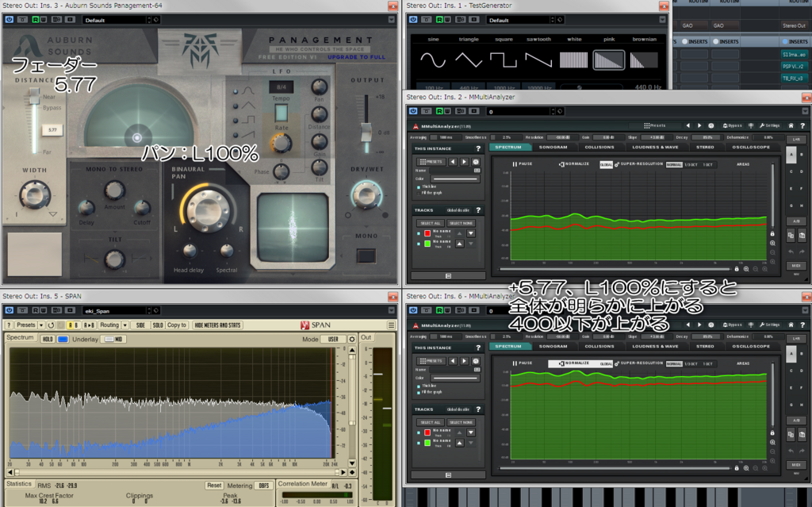
Task: Toggle the HOLD button in SPAN Spectrum
Action: [48, 339]
